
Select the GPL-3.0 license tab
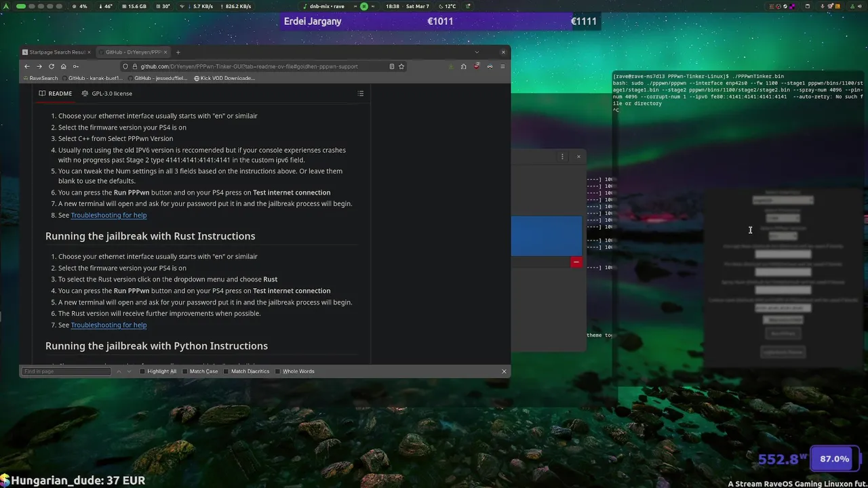(107, 94)
